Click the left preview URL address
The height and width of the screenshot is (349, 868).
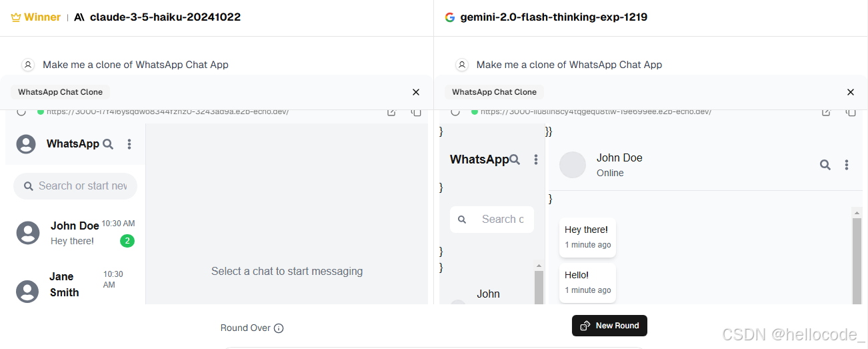pos(167,111)
